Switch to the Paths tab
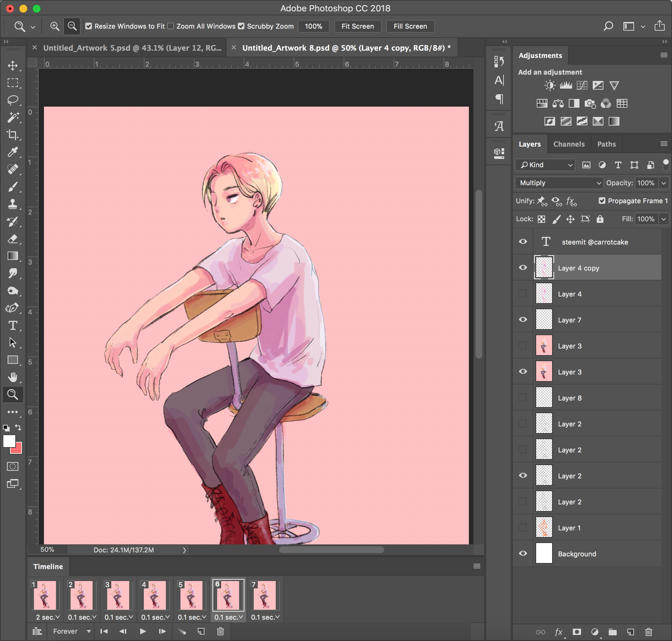 click(606, 144)
